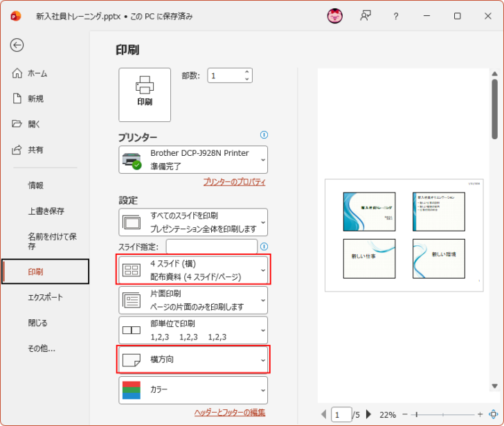Go back using the left arrow icon
The height and width of the screenshot is (426, 504).
17,45
